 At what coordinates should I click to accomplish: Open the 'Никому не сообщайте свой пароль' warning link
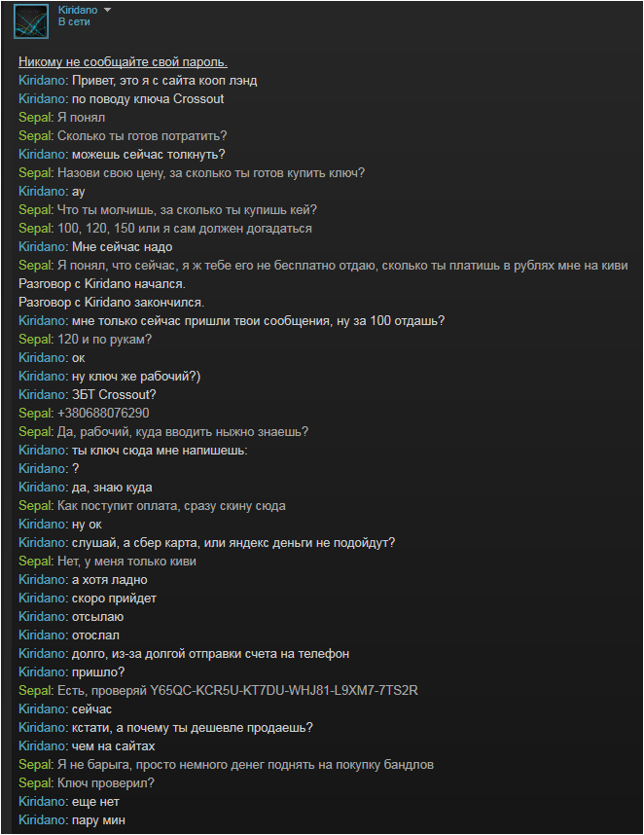pos(123,61)
